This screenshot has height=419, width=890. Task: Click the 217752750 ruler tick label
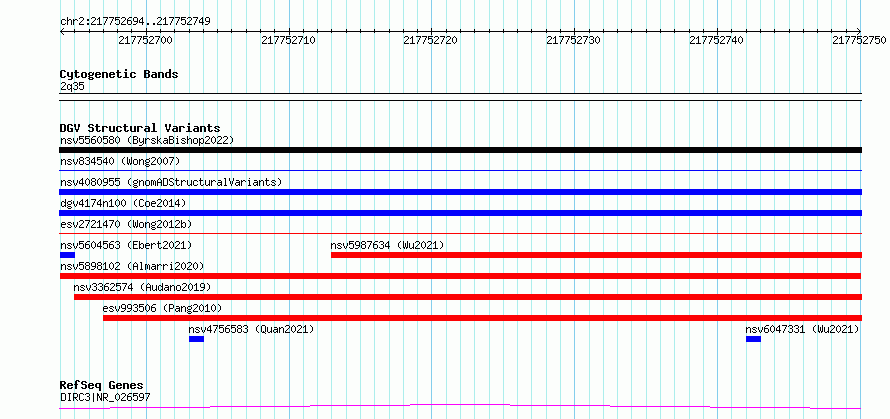(859, 40)
